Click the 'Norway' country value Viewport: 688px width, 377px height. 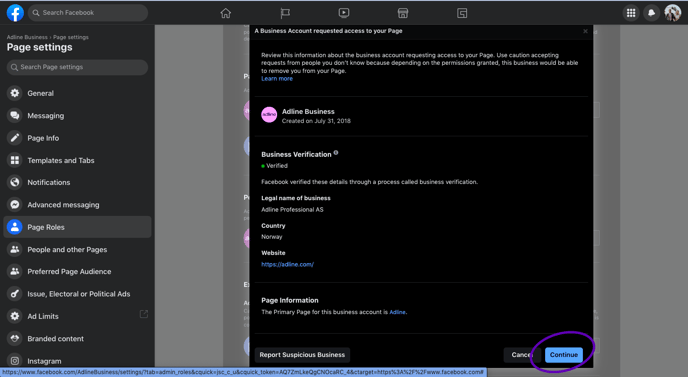272,237
